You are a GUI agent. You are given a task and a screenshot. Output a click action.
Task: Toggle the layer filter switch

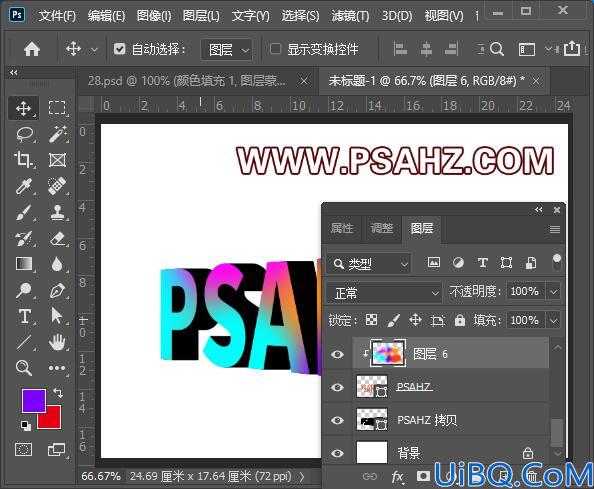556,262
